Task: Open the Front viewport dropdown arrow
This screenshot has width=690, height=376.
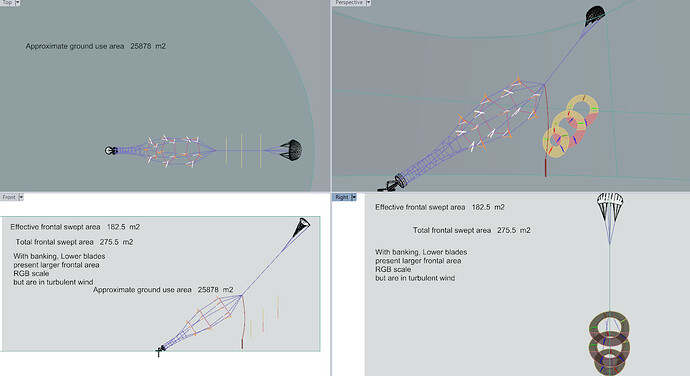Action: point(21,197)
